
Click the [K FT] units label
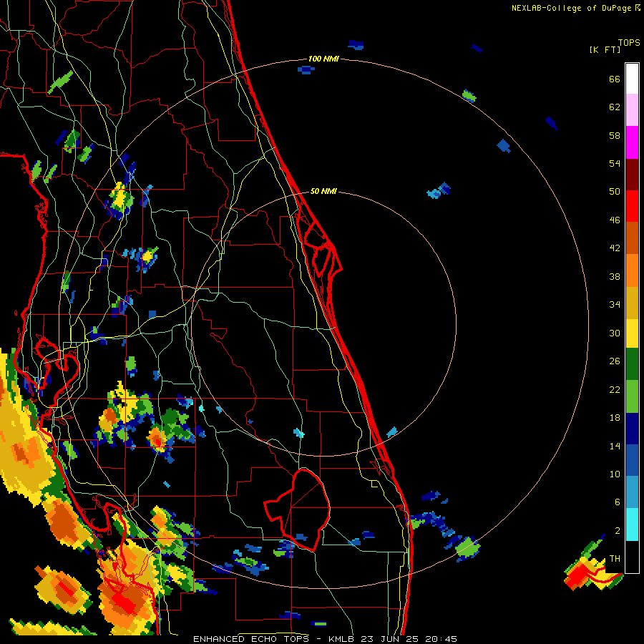tap(605, 50)
